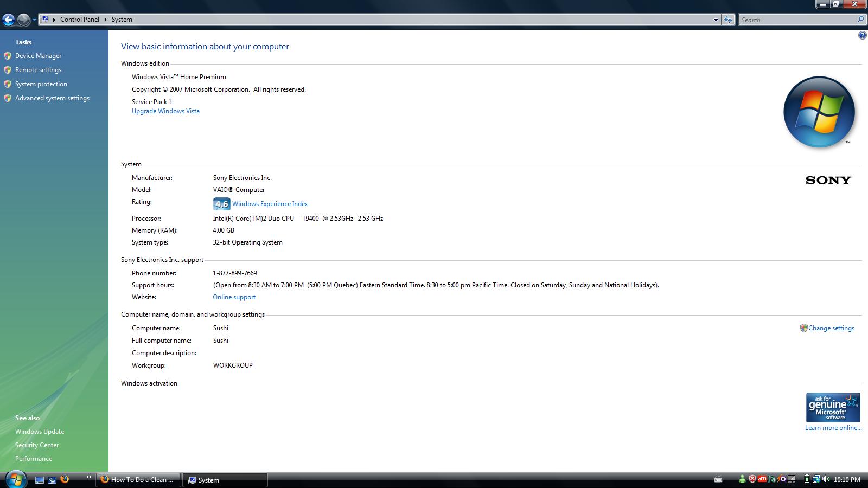Open the Start menu orb

pos(15,480)
